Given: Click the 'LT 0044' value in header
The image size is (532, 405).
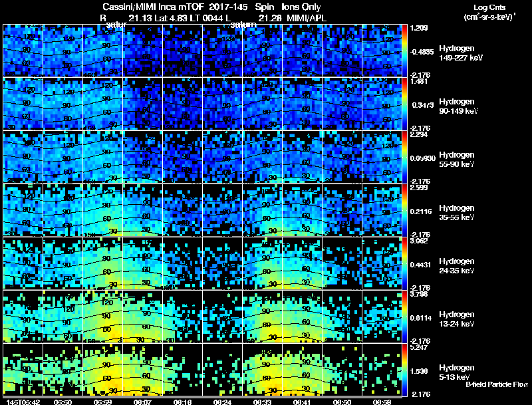Looking at the screenshot, I should coord(206,18).
